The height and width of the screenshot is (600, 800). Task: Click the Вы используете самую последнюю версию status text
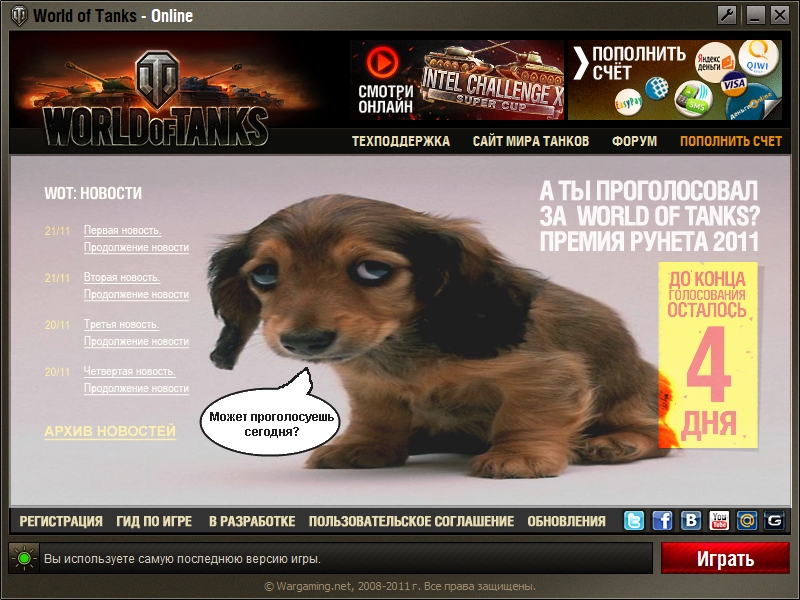[x=182, y=559]
